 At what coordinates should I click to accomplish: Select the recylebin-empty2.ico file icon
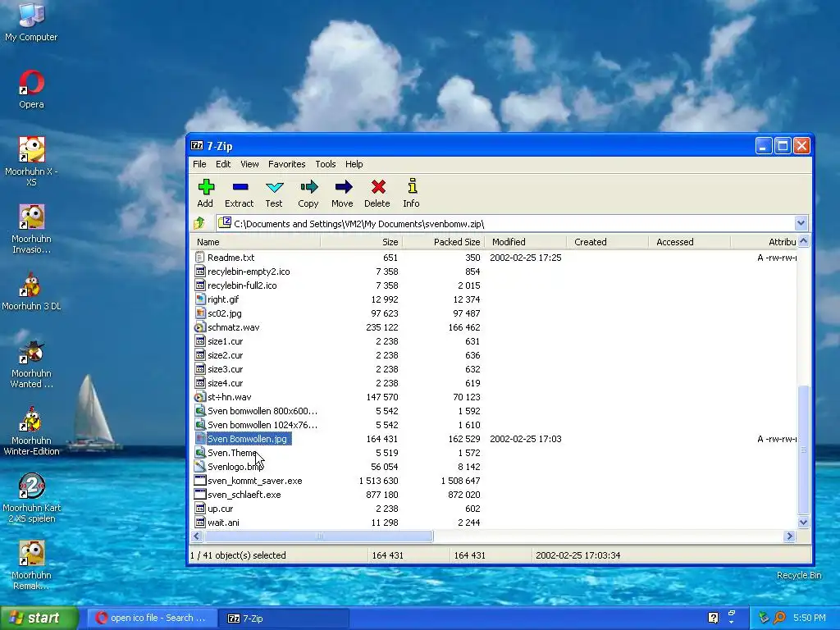point(200,272)
